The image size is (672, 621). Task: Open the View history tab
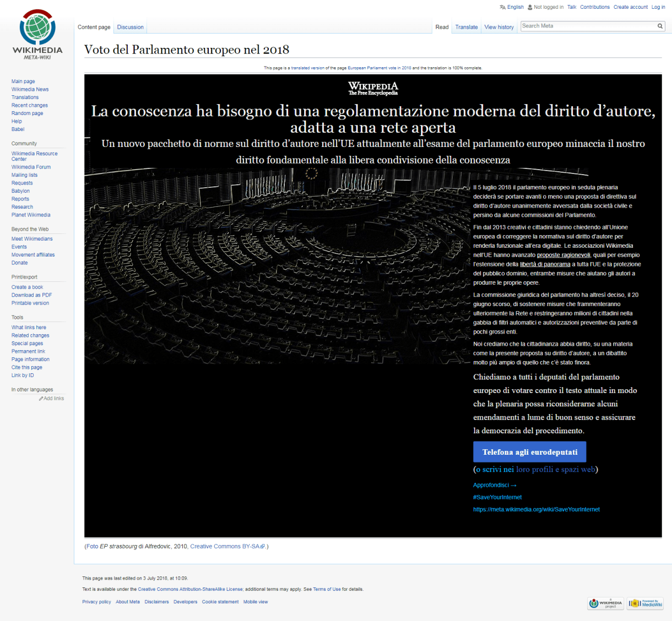click(x=499, y=27)
